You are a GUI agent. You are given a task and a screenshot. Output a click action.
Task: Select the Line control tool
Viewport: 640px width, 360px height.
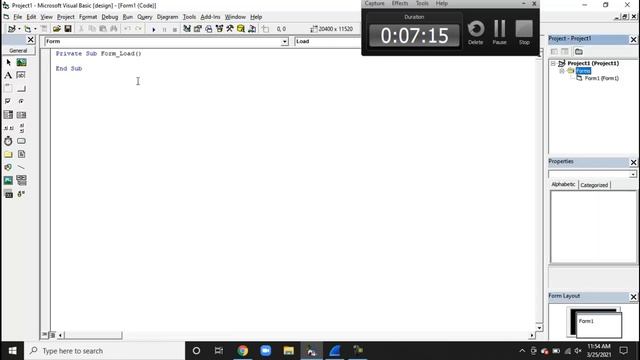pyautogui.click(x=21, y=167)
